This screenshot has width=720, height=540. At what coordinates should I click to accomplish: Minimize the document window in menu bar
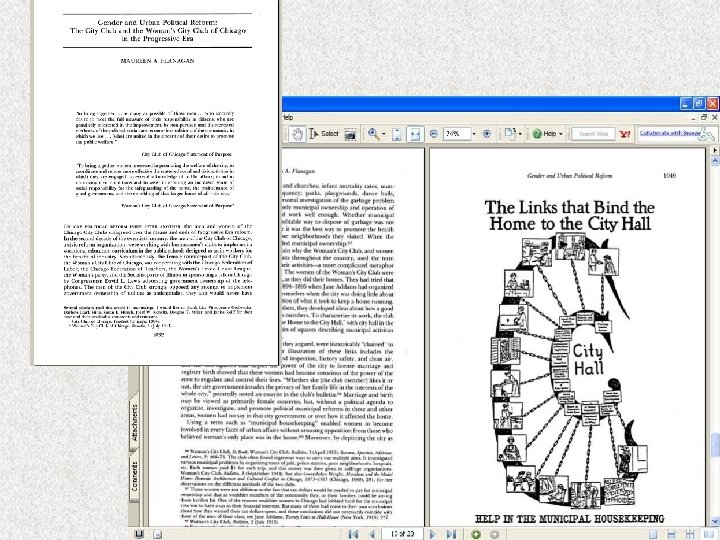point(695,118)
